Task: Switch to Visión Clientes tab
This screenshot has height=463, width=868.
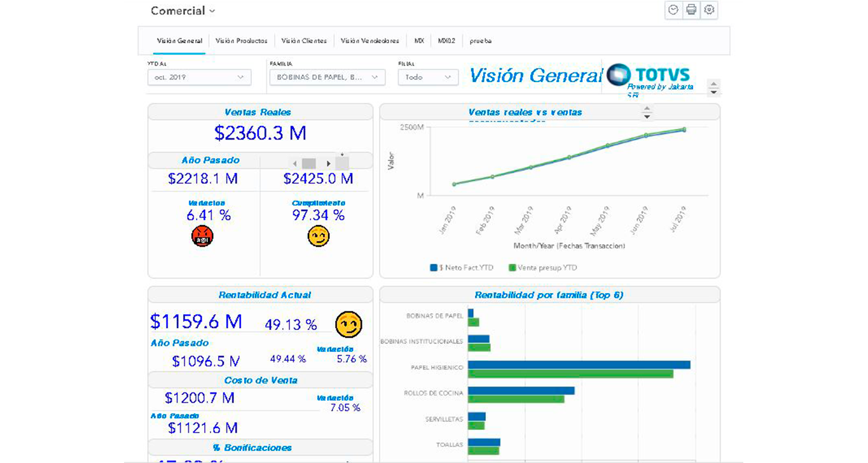Action: point(304,41)
